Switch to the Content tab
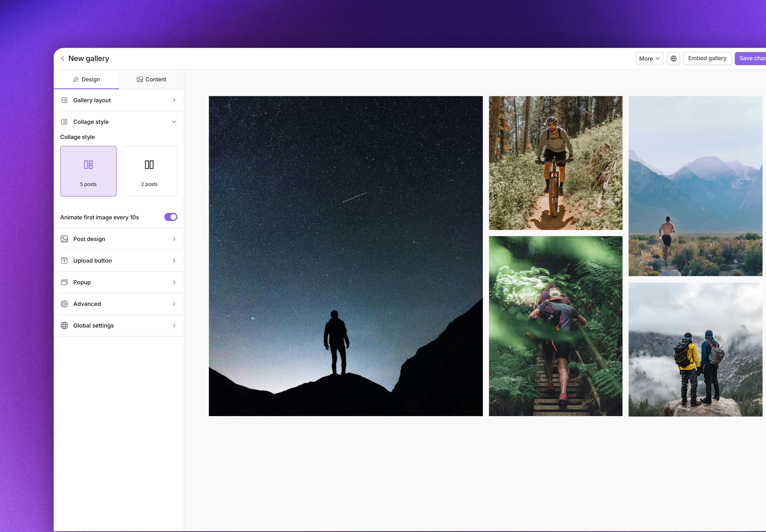 (x=152, y=79)
